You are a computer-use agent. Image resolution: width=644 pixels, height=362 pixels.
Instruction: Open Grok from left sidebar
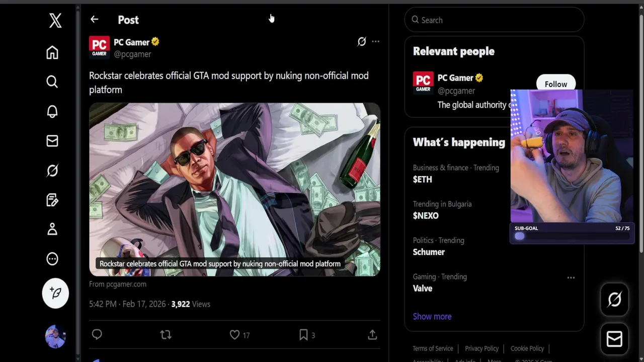(x=52, y=171)
